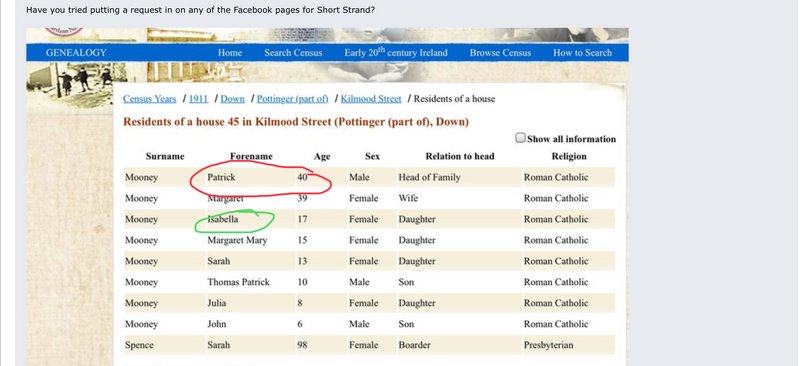This screenshot has width=800, height=366.
Task: Enable the Show all information checkbox
Action: [520, 138]
